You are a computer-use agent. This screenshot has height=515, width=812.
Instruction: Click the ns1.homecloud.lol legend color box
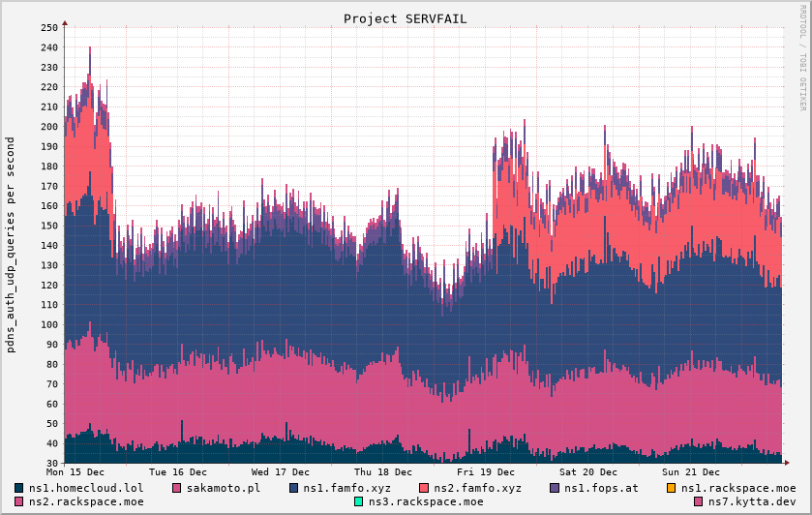click(x=19, y=488)
